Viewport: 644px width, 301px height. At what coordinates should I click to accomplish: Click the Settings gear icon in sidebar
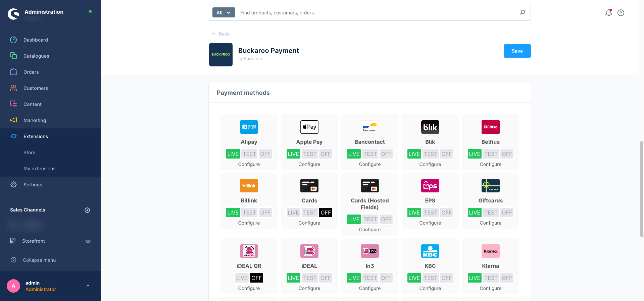pyautogui.click(x=13, y=184)
